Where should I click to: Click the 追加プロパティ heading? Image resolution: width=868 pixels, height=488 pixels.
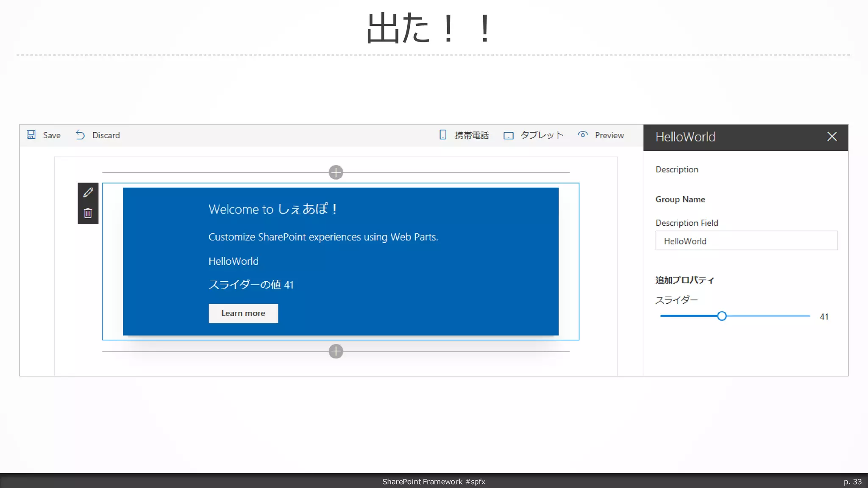pos(684,280)
